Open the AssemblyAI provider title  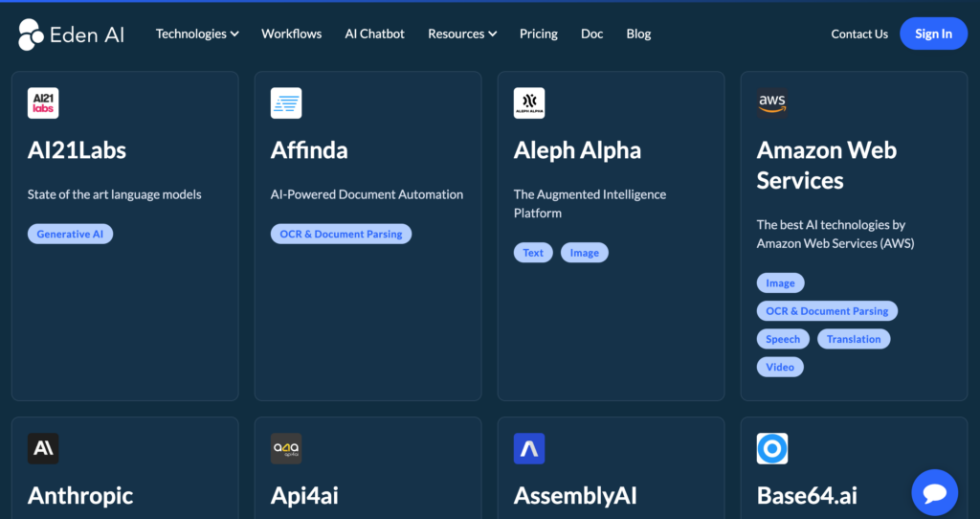575,496
